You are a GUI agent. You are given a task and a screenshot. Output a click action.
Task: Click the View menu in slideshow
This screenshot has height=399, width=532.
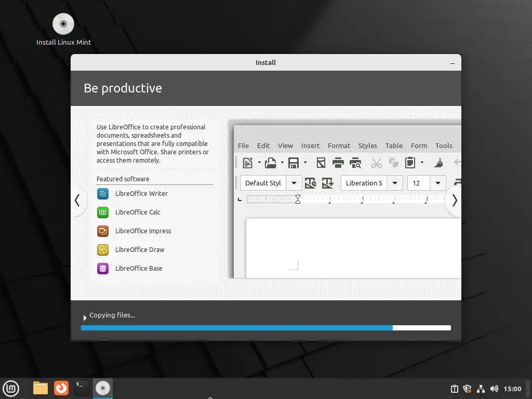click(285, 146)
